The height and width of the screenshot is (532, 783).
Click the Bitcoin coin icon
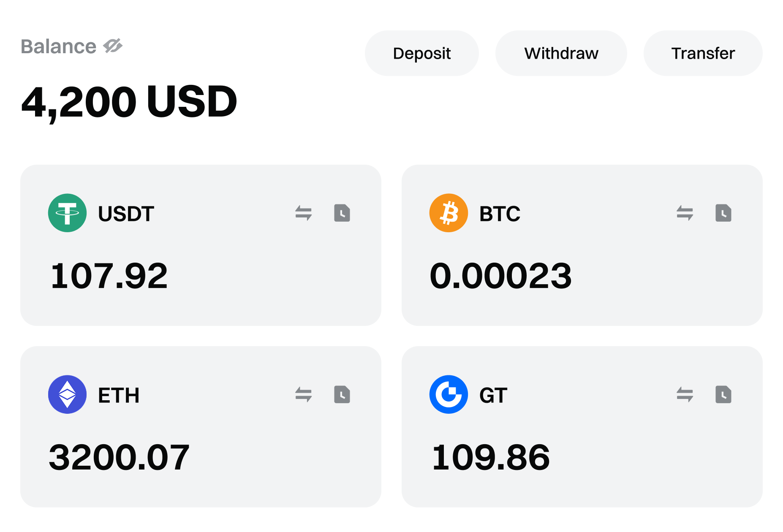pos(449,213)
